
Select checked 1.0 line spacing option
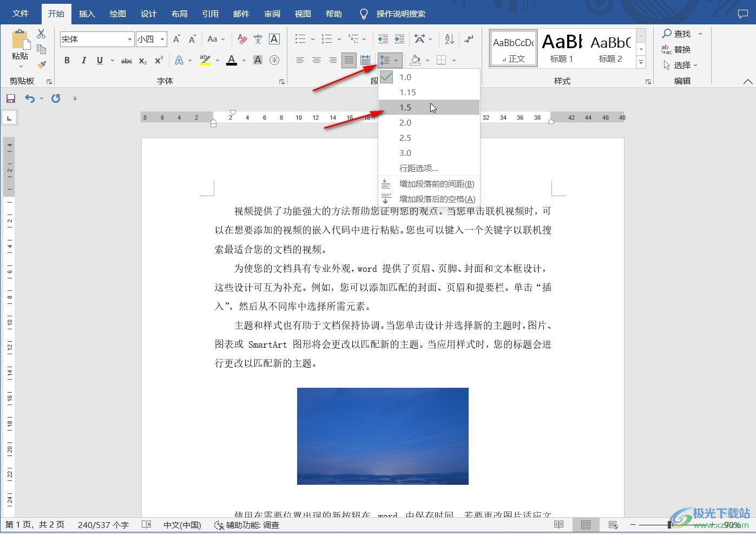[429, 77]
